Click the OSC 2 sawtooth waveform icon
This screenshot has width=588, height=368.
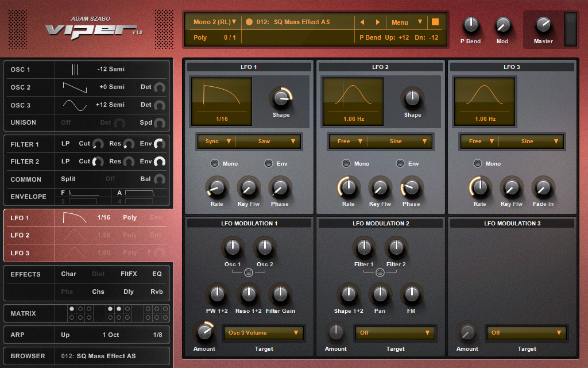tap(75, 87)
